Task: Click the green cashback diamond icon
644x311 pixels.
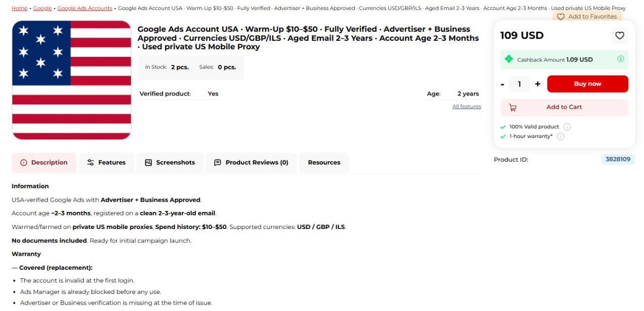Action: [509, 59]
